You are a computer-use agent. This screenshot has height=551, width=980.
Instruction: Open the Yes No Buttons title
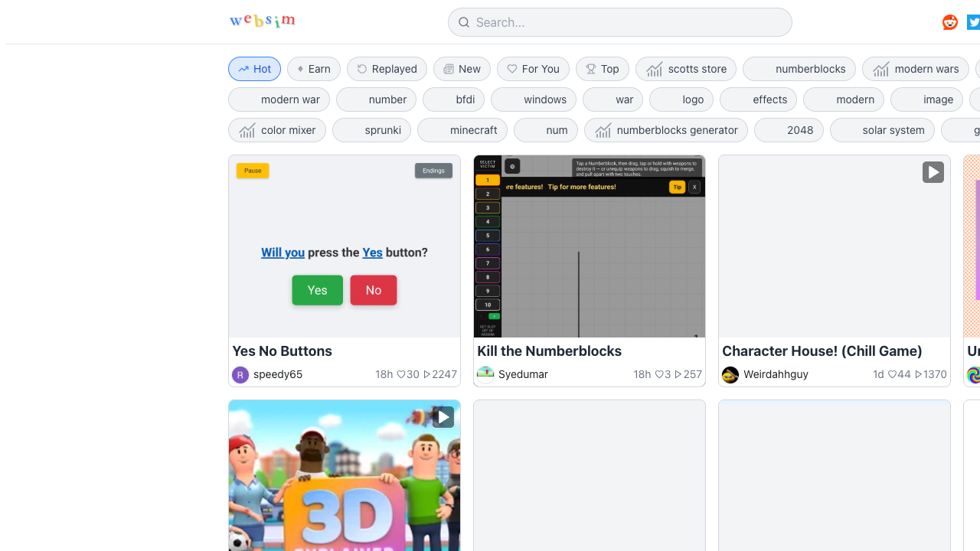click(x=282, y=351)
